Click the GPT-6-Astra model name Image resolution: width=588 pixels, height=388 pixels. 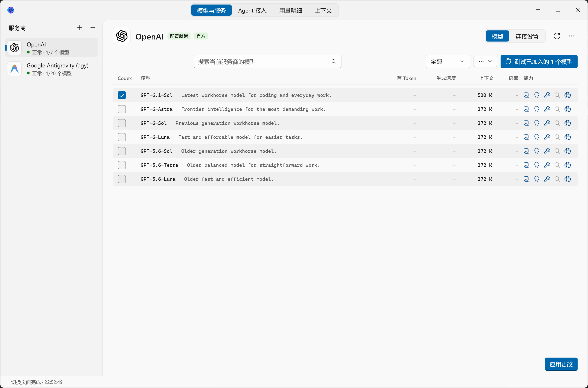(157, 109)
